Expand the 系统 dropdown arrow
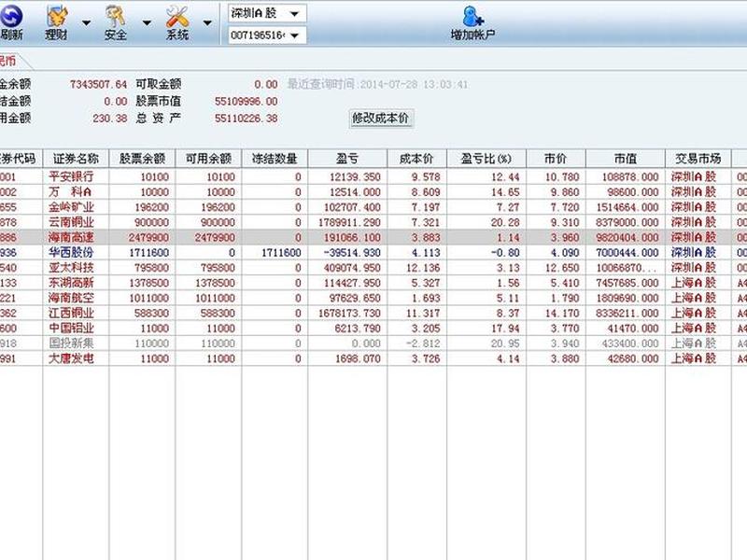 coord(207,22)
